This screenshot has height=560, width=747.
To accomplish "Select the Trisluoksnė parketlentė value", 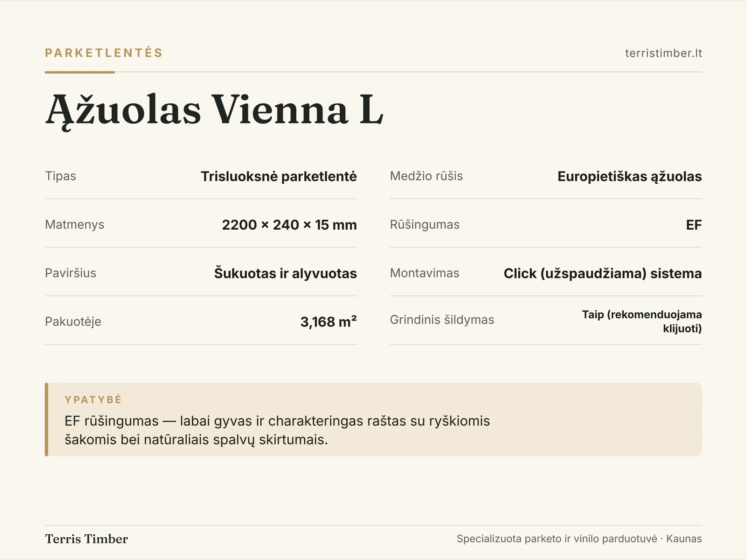I will pyautogui.click(x=279, y=176).
